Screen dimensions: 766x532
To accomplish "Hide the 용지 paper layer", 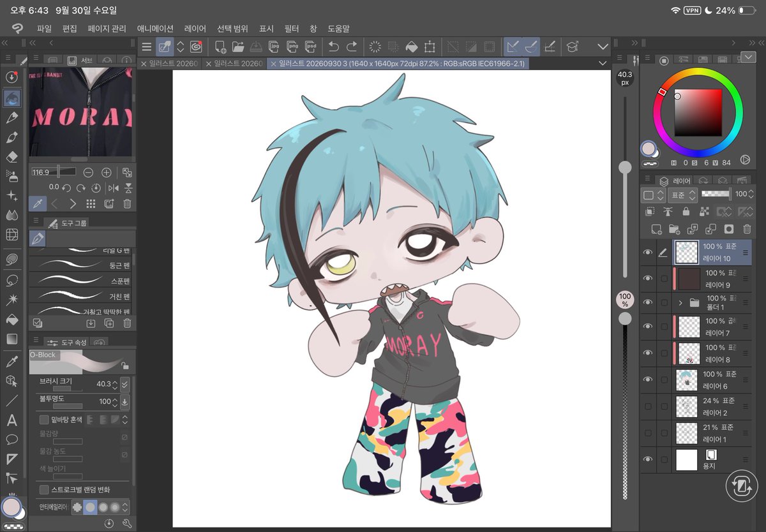I will point(648,459).
